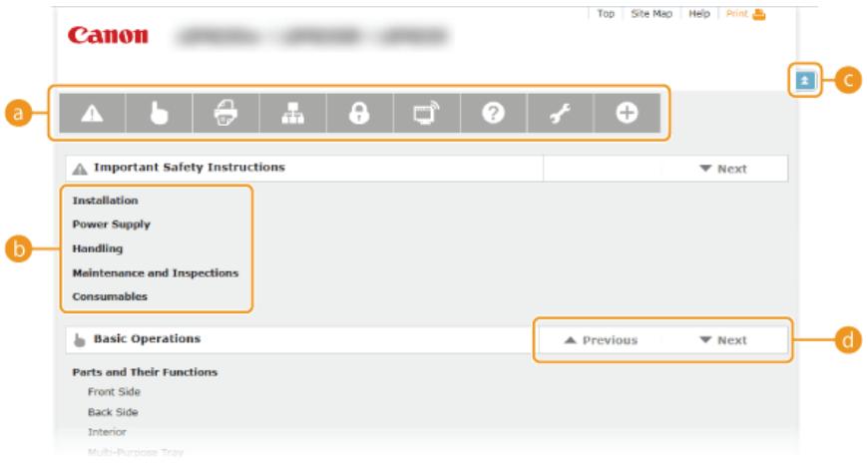Open the Basic Operations heading
Viewport: 868px width, 464px height.
tap(147, 339)
